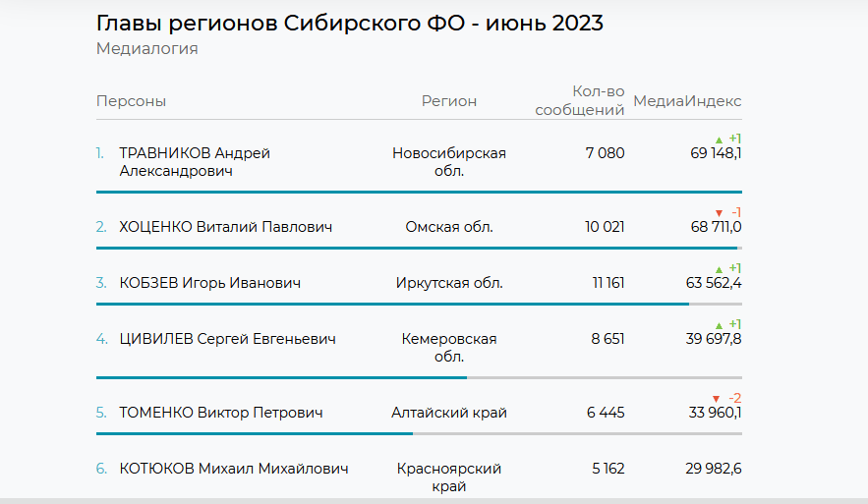Sort by the МедиаИндекс column header
The image size is (868, 504).
pos(687,101)
